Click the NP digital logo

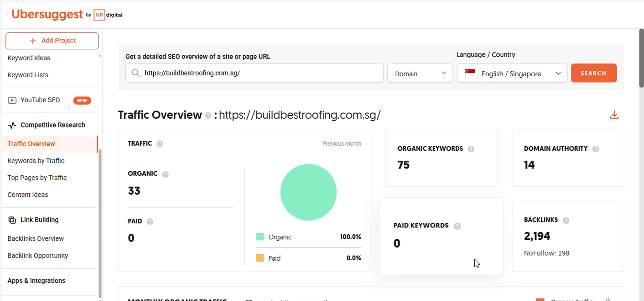108,15
